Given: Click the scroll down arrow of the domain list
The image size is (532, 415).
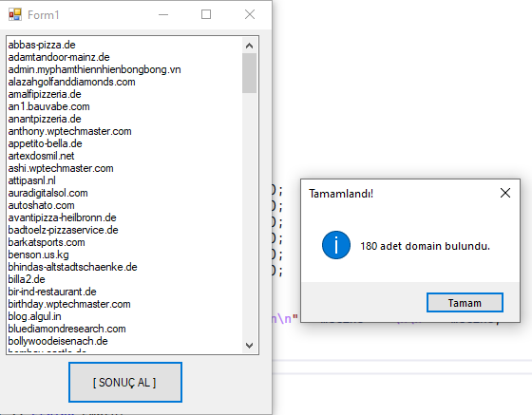Looking at the screenshot, I should [249, 345].
